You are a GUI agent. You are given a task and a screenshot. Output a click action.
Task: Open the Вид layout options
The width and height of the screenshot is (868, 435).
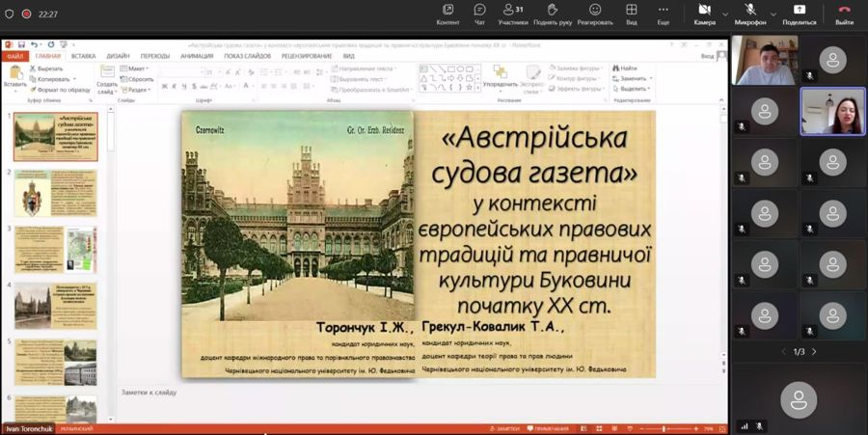[631, 14]
